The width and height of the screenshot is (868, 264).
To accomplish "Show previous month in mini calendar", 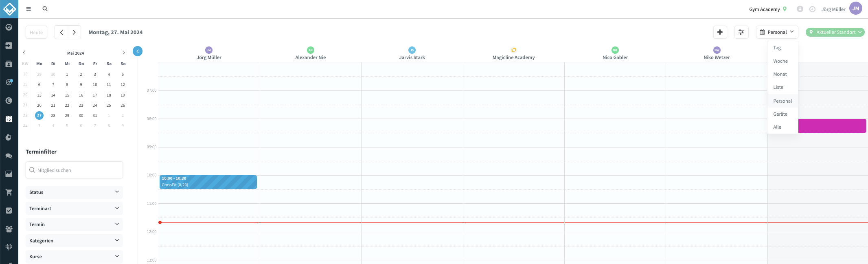I will click(24, 53).
